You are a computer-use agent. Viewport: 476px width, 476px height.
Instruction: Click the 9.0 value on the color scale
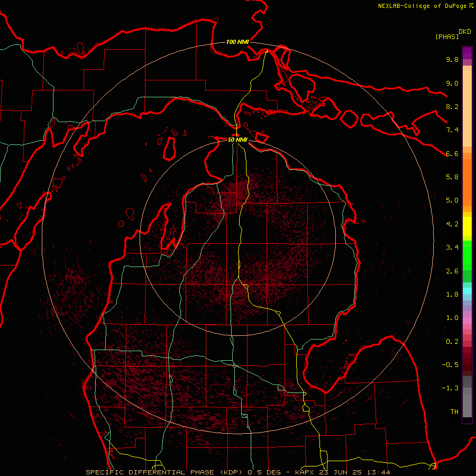[x=452, y=83]
